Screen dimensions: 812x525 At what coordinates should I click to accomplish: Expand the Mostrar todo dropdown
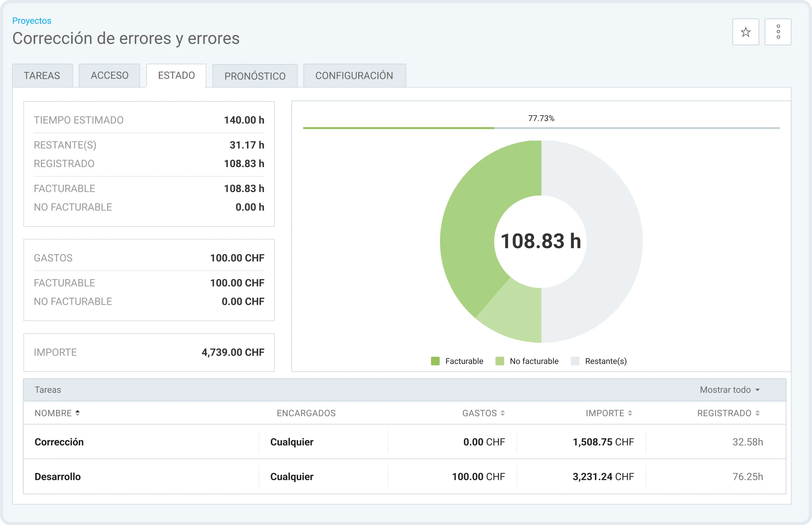coord(730,390)
